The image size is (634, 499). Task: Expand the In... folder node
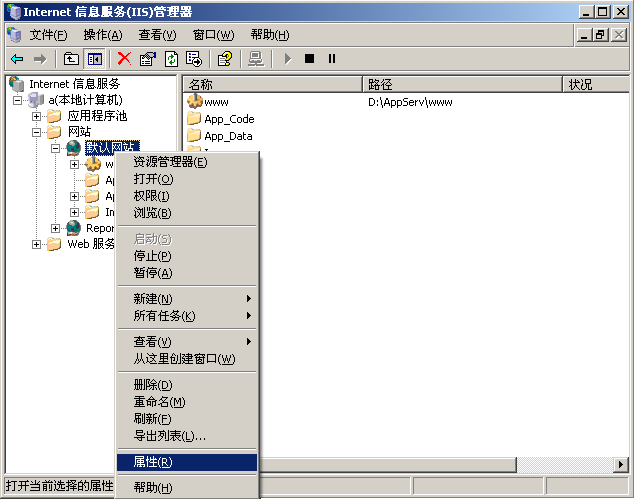point(74,212)
